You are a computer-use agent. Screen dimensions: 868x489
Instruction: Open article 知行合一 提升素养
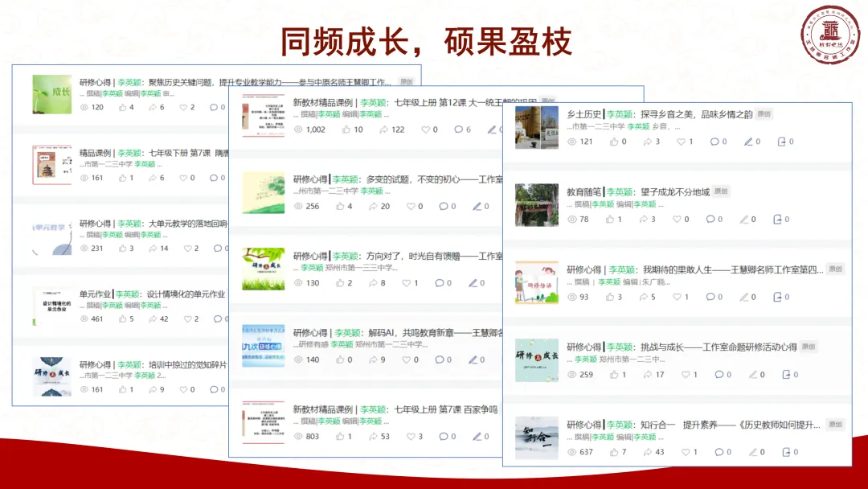pos(693,425)
